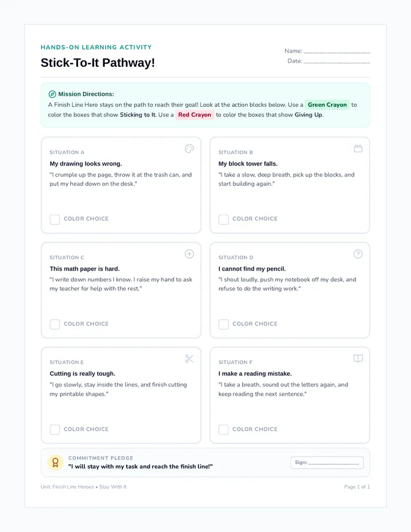Check the Color Choice box for Situation B
The width and height of the screenshot is (411, 532).
coord(223,219)
